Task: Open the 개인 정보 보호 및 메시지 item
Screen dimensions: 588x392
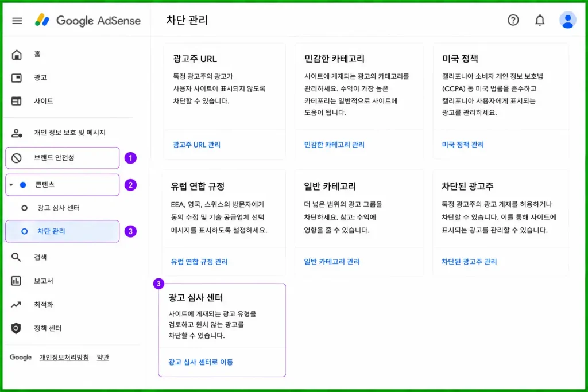Action: (69, 133)
